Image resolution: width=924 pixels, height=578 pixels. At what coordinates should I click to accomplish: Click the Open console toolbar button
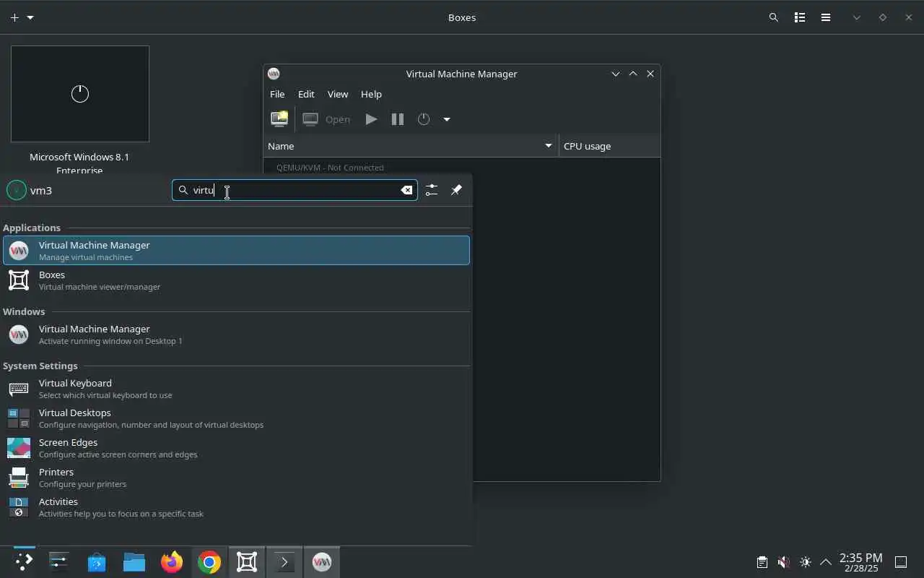click(x=327, y=119)
